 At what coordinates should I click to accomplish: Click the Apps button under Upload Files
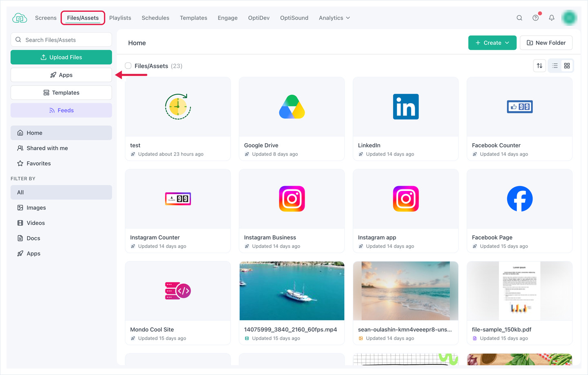tap(61, 75)
